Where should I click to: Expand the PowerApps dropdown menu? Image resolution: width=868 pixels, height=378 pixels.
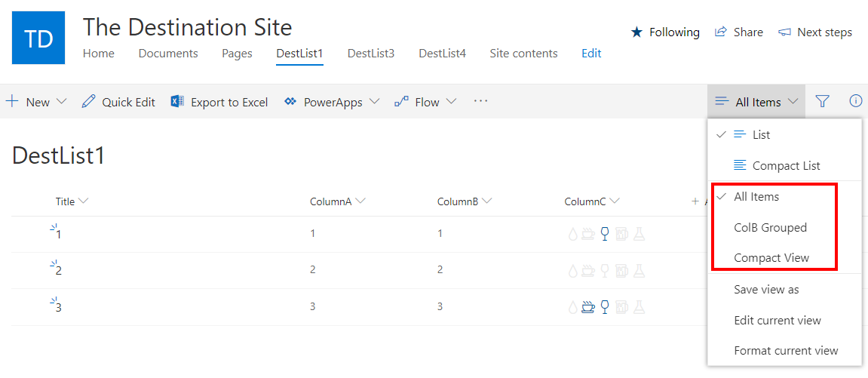click(375, 102)
